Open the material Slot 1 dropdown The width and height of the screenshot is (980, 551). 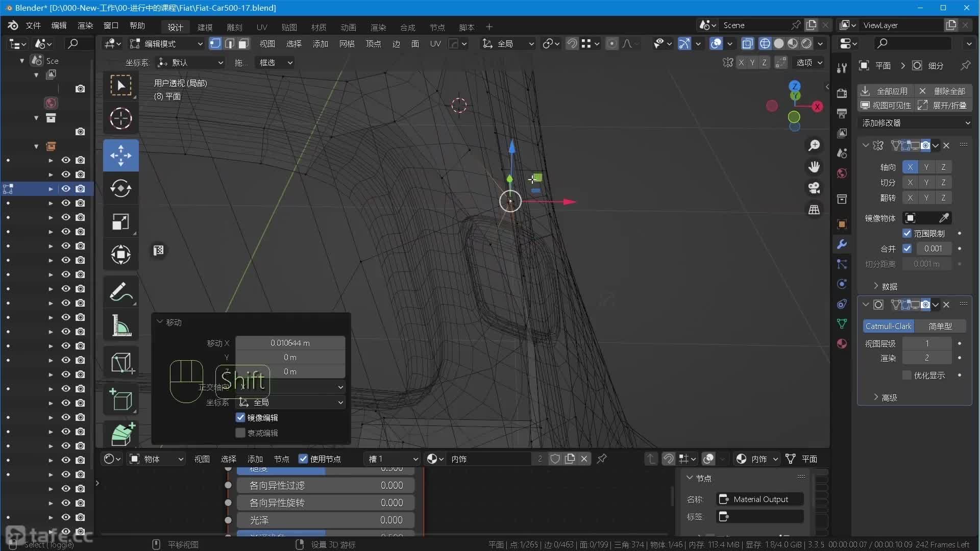(393, 459)
